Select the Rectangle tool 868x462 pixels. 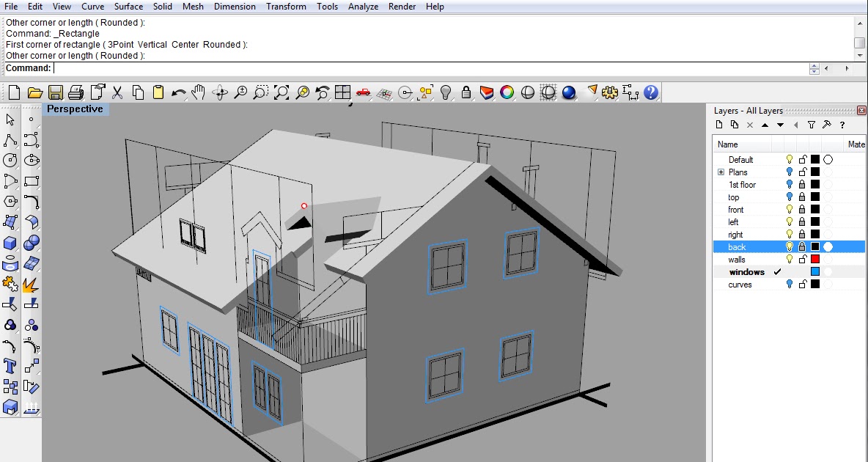[32, 181]
